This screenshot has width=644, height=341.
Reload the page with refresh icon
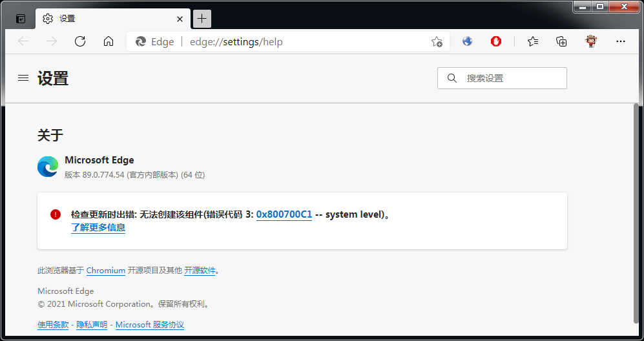pos(80,41)
